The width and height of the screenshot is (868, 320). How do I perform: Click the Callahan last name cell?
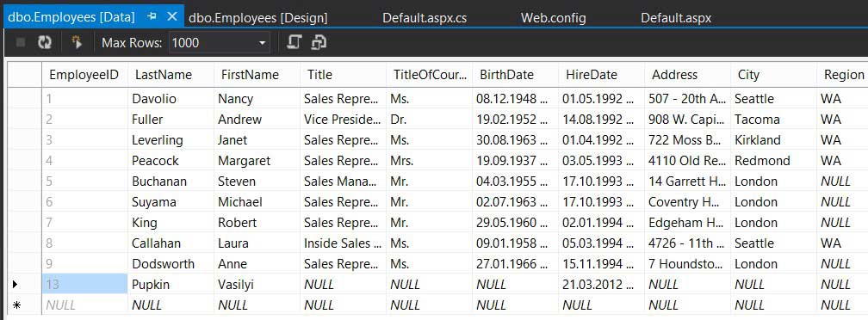[171, 243]
